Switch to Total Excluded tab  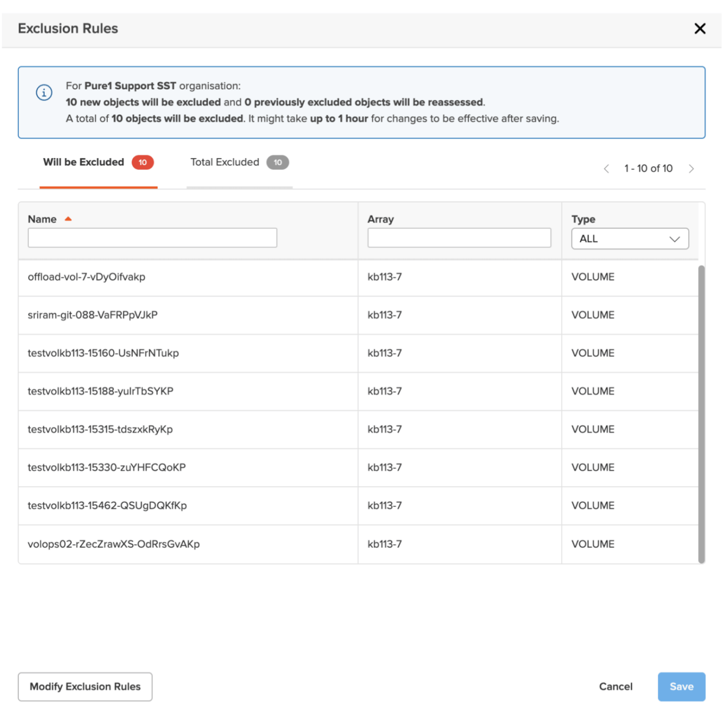[240, 162]
